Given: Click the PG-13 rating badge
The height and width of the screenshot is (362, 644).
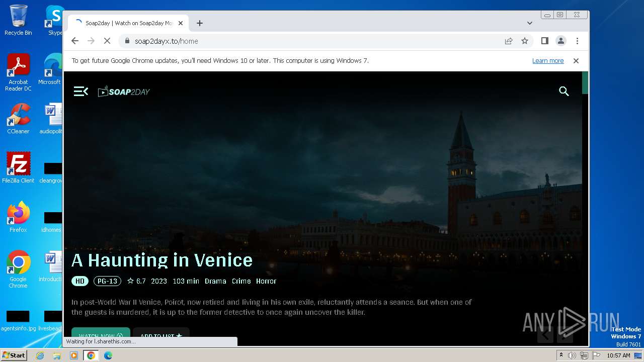Looking at the screenshot, I should click(x=107, y=281).
